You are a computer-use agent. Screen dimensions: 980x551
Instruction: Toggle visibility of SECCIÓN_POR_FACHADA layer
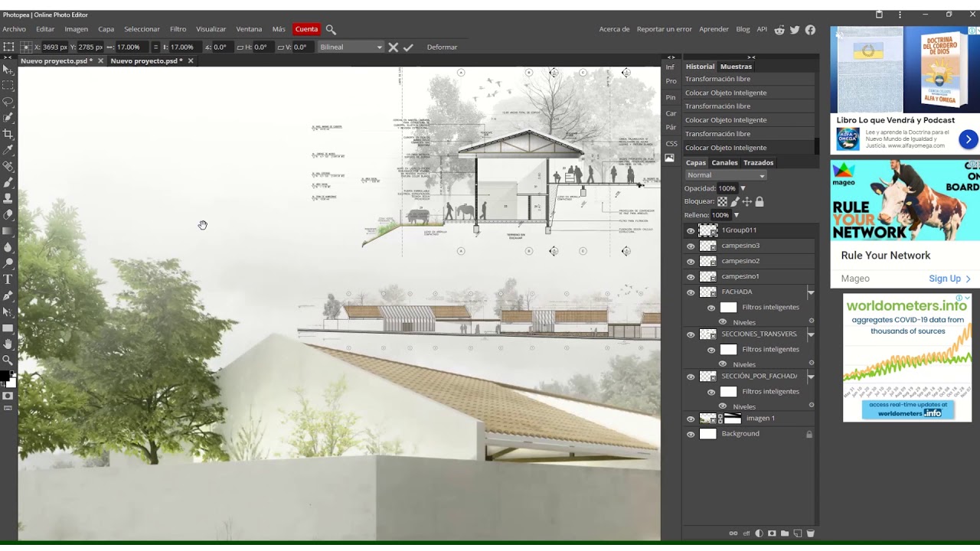(x=691, y=377)
